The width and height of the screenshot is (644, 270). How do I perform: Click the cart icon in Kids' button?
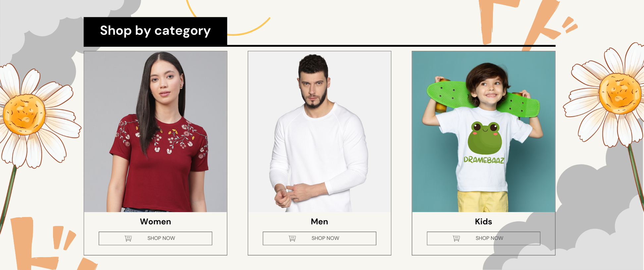pyautogui.click(x=456, y=238)
